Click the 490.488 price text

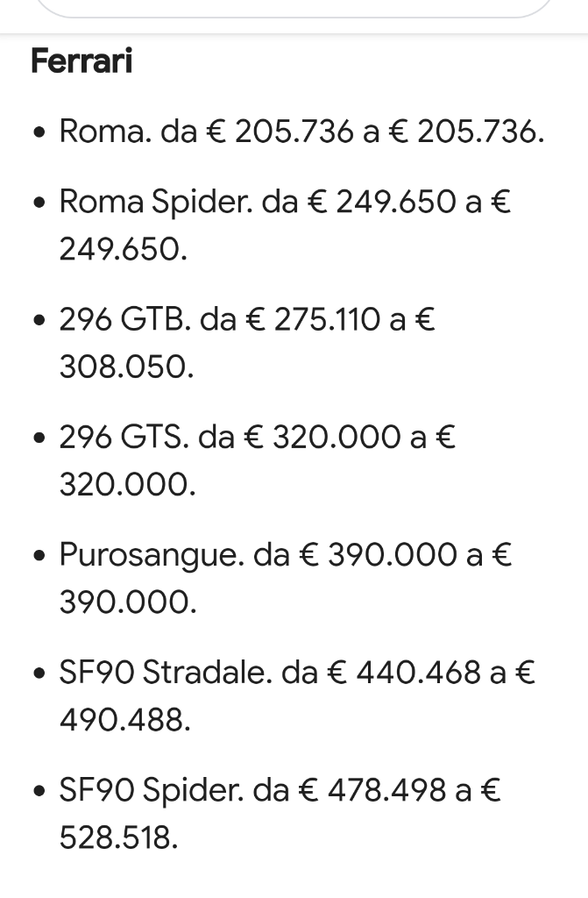[x=124, y=720]
